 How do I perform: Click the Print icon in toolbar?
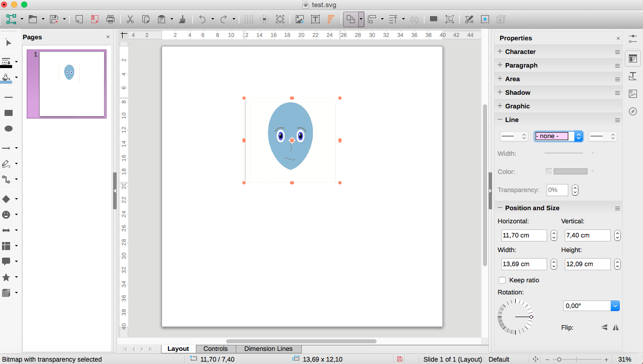[x=111, y=20]
